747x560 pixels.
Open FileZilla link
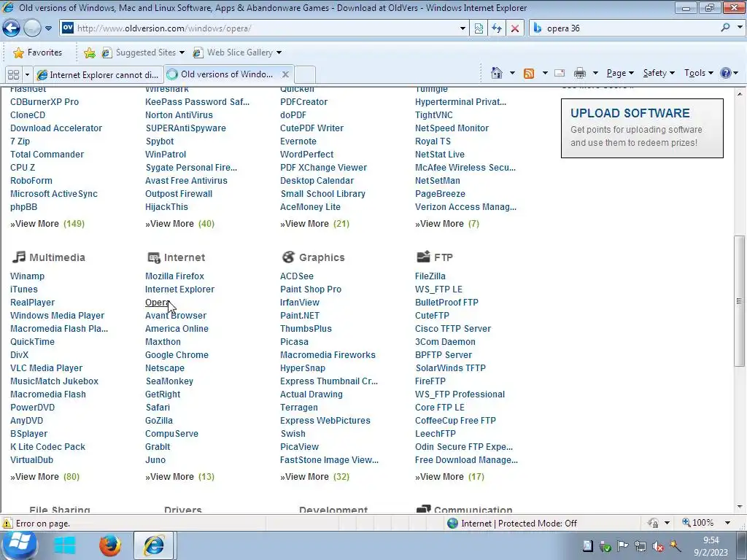click(x=430, y=276)
